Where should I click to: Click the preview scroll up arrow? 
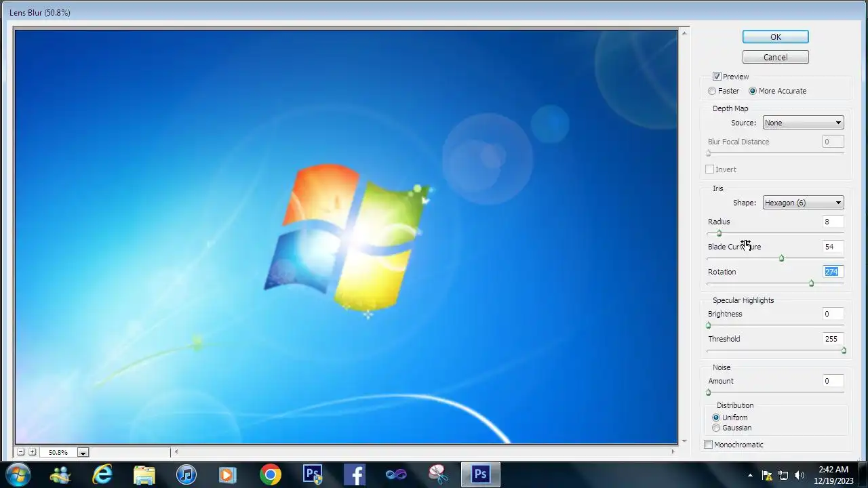(685, 33)
